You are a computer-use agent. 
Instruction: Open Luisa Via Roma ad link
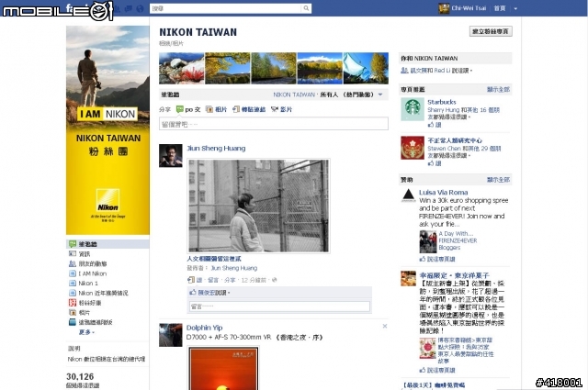tap(443, 192)
